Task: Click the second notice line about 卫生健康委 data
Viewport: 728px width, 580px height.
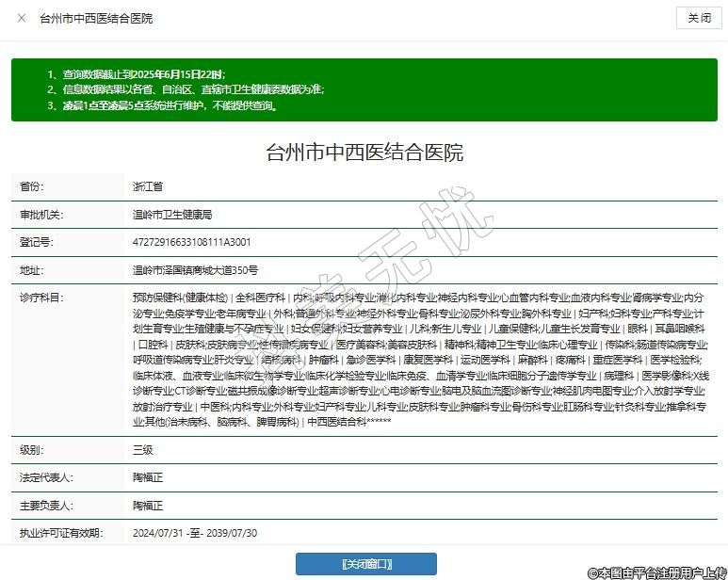Action: click(185, 89)
